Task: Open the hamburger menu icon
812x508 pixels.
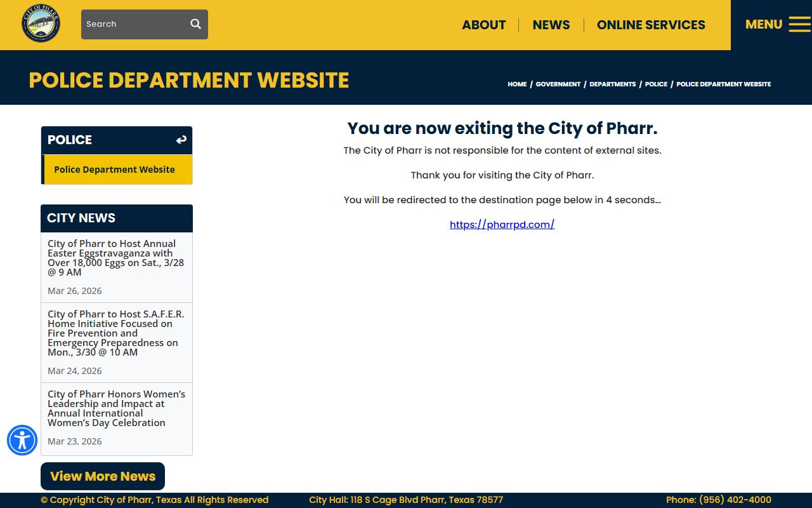Action: coord(799,25)
